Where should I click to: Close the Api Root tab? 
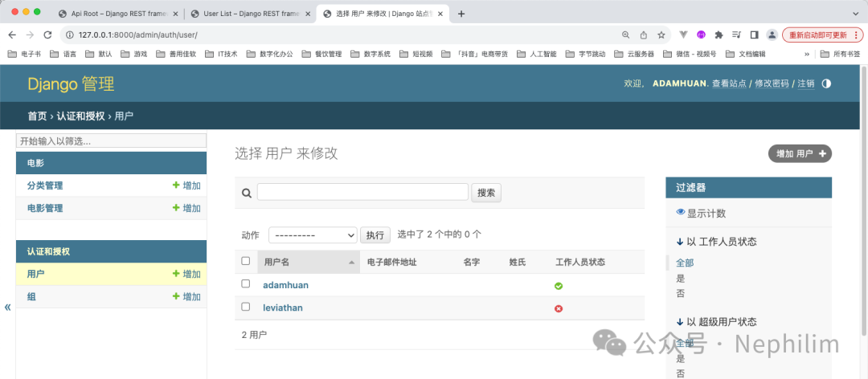tap(176, 14)
